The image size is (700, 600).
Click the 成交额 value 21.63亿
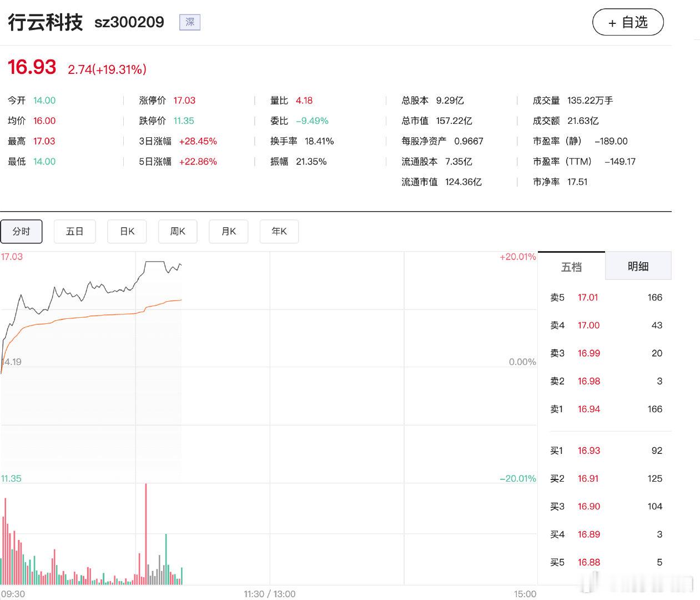pos(583,121)
